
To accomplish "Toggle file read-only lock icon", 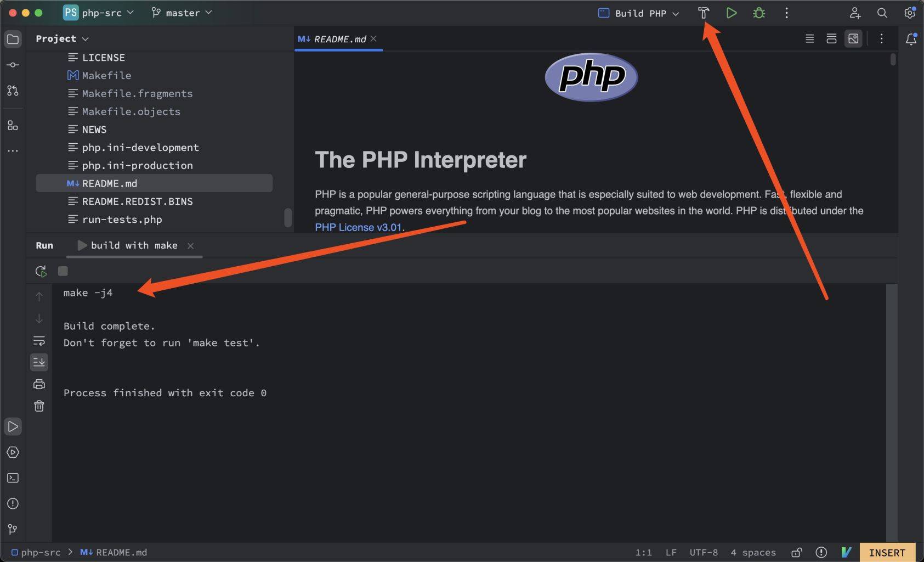I will (797, 553).
